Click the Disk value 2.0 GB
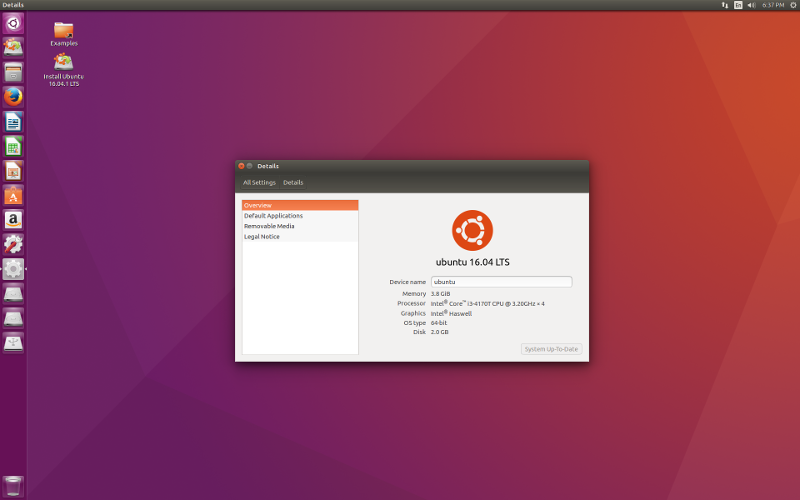 pos(439,332)
